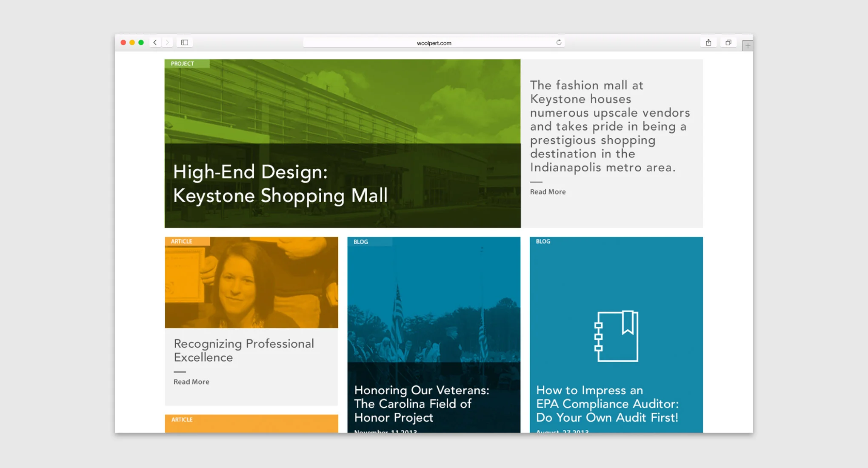Open the High-End Design: Keystone Shopping Mall headline

click(x=280, y=184)
